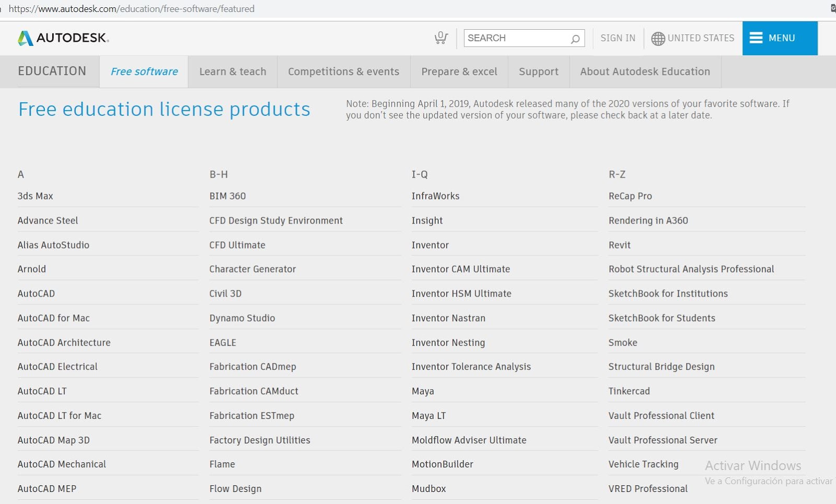
Task: Open Advance Steel product
Action: coord(48,220)
